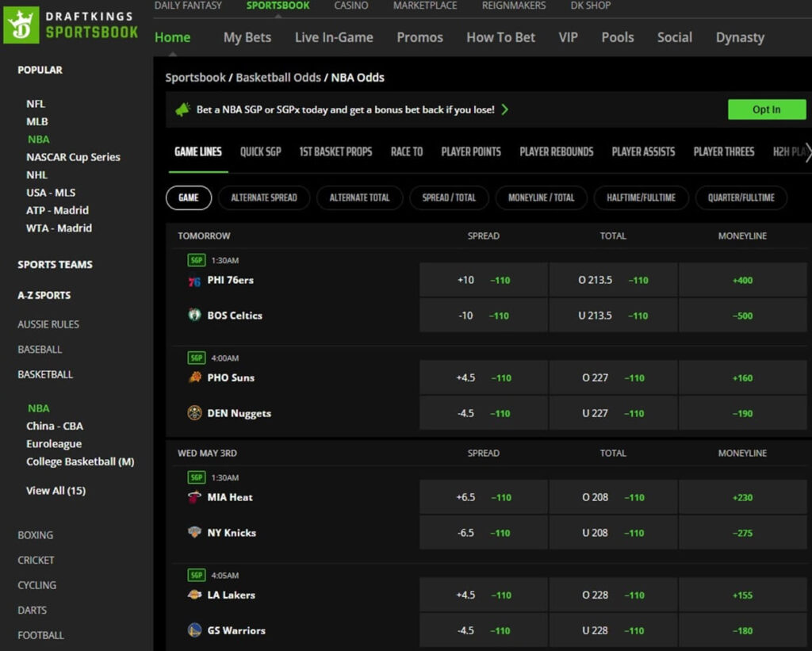Bet Over 227 Suns-Nuggets total
812x651 pixels.
click(613, 377)
